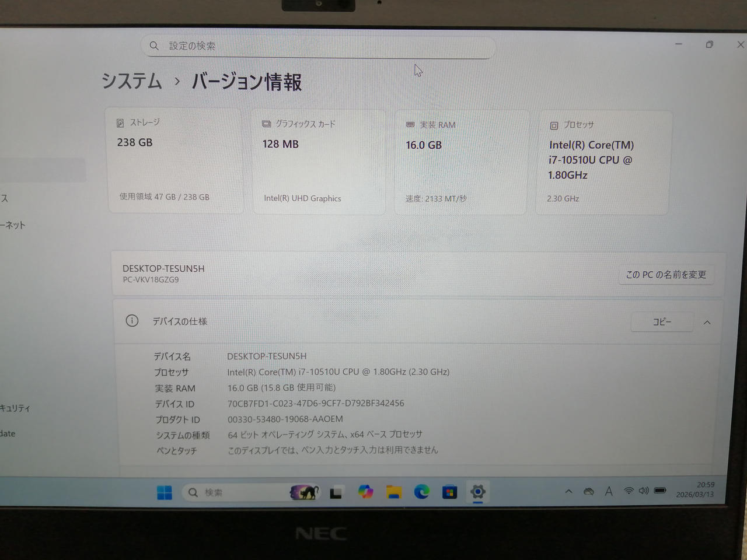Viewport: 747px width, 560px height.
Task: Toggle the IME input mode 'A' indicator
Action: pyautogui.click(x=609, y=492)
